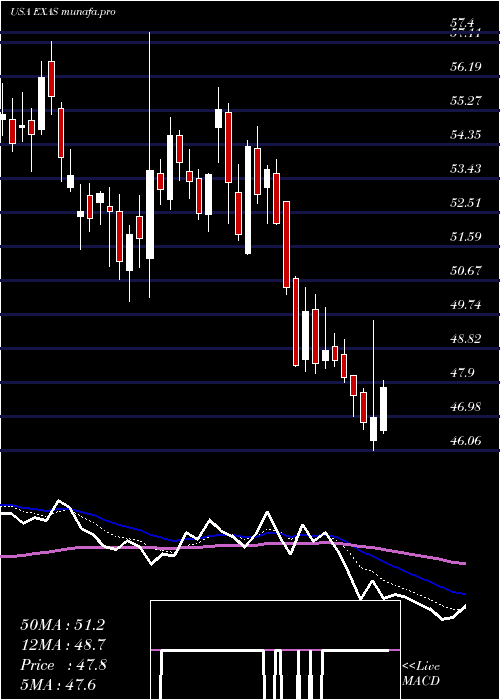This screenshot has height=700, width=500.
Task: Select the 50.67 price axis label
Action: pyautogui.click(x=466, y=271)
